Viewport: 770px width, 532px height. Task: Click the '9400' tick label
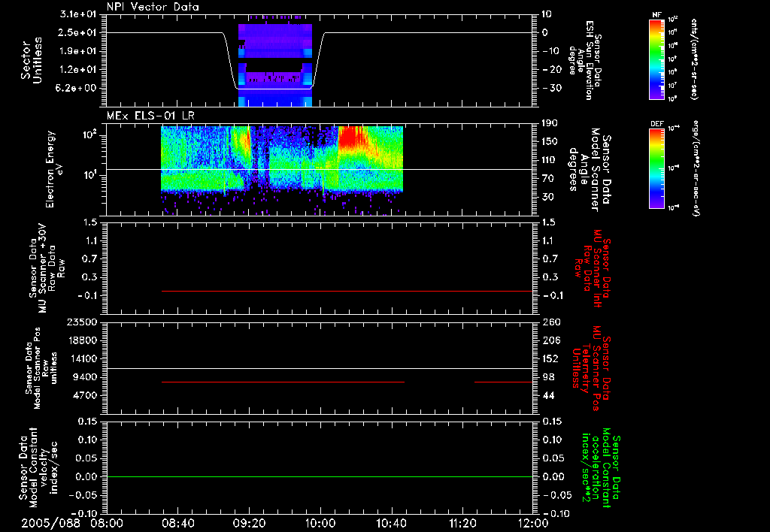point(84,377)
